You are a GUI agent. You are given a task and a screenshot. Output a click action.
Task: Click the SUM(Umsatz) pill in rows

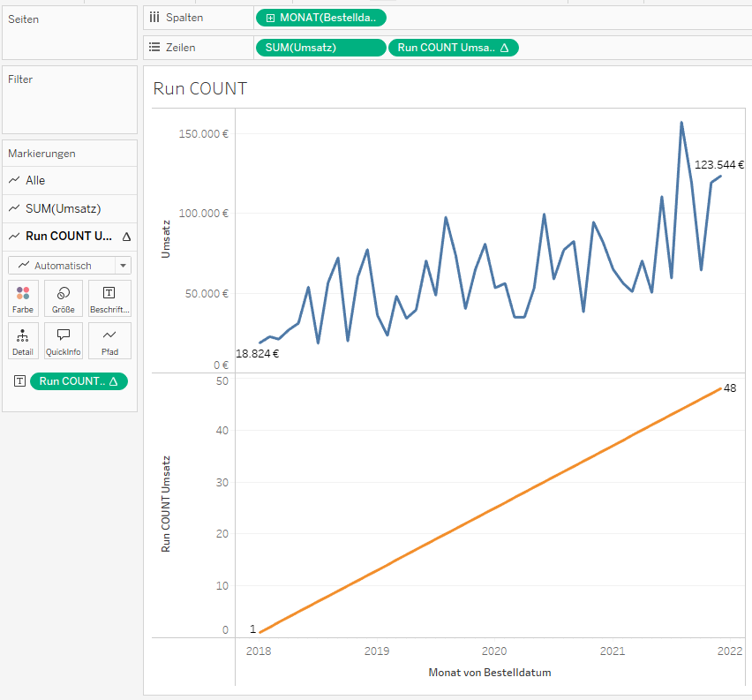click(320, 48)
